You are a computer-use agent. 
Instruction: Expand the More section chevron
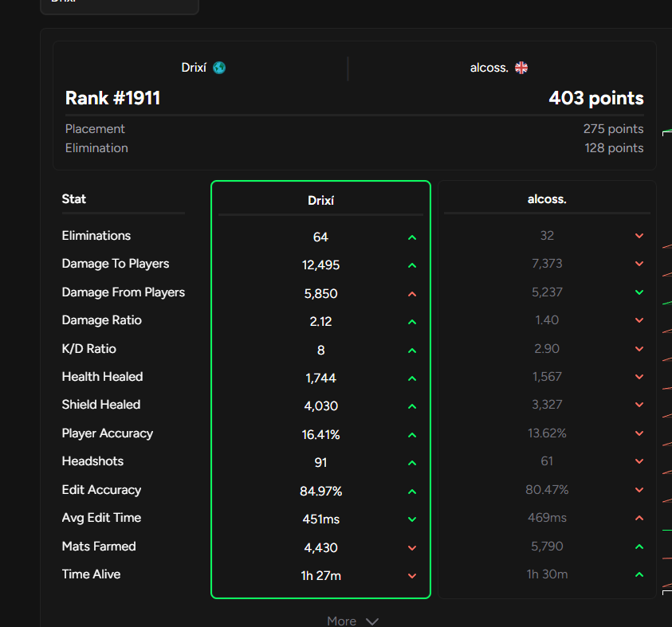(x=372, y=621)
